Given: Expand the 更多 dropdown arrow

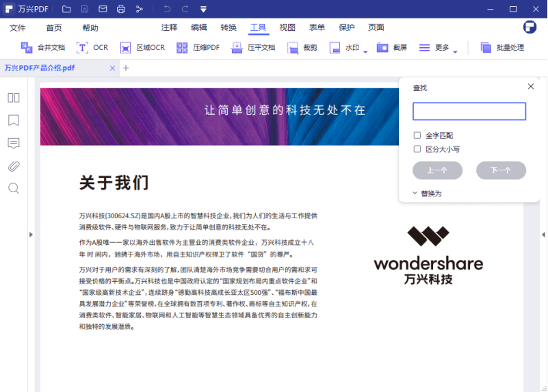Looking at the screenshot, I should coord(455,52).
